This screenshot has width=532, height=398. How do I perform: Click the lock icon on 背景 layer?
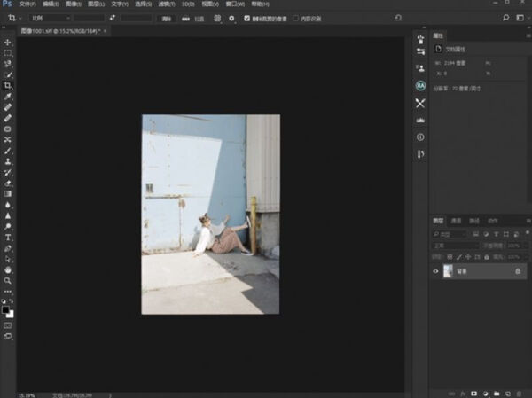tap(518, 271)
